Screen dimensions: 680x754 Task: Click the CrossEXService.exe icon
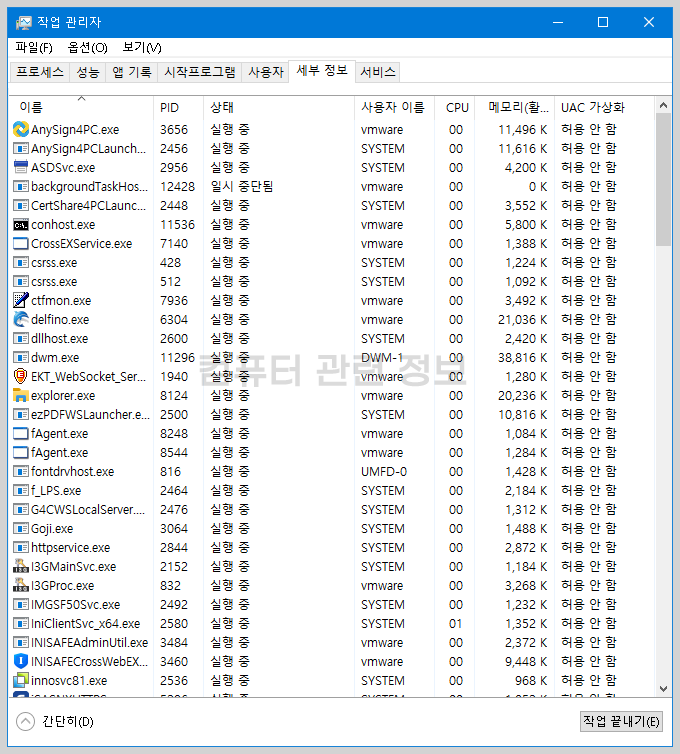coord(21,243)
